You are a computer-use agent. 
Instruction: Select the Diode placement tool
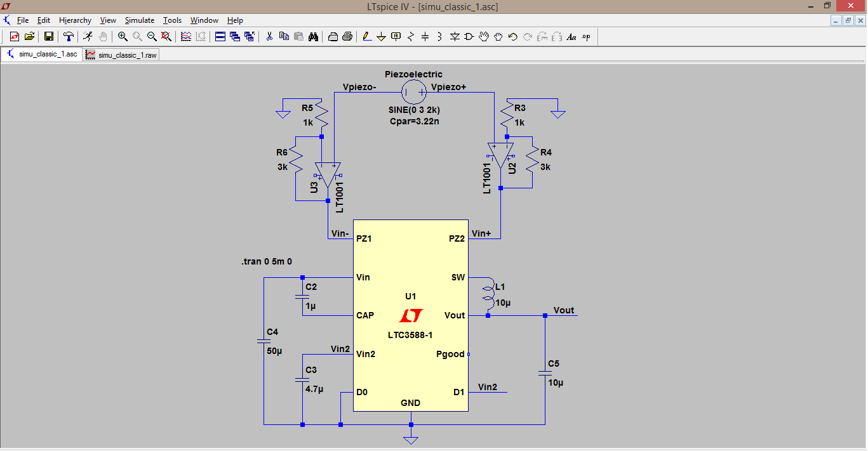[455, 36]
